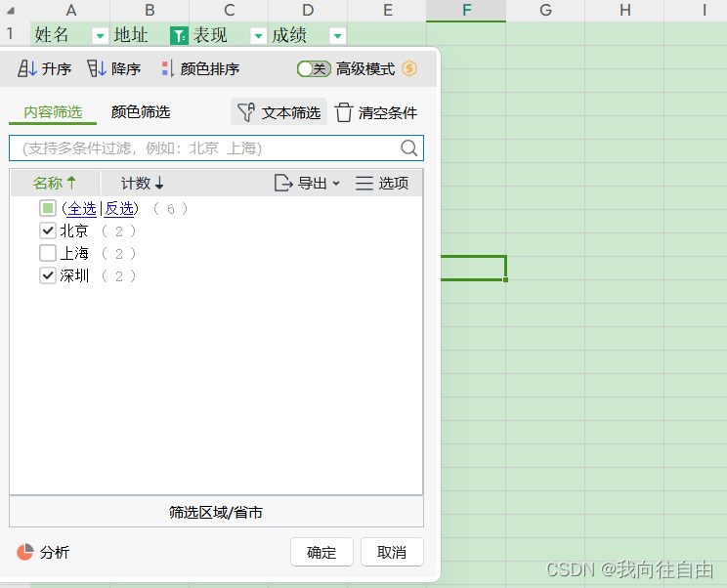Open the 选项 options menu
The width and height of the screenshot is (727, 588).
[382, 183]
